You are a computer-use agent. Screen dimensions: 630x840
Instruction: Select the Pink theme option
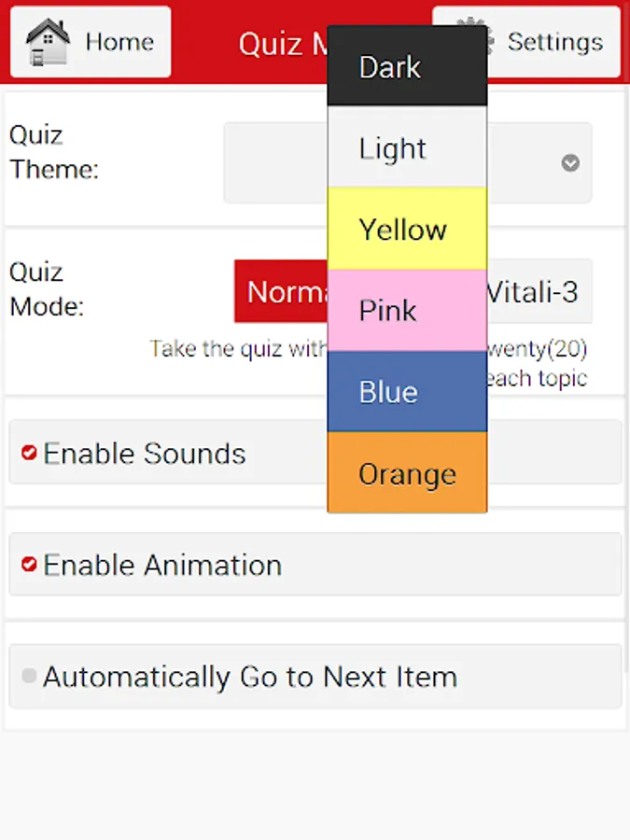tap(407, 311)
